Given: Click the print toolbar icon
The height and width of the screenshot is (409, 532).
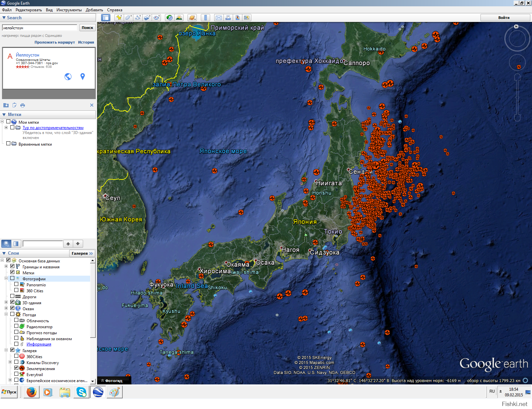Looking at the screenshot, I should click(x=228, y=18).
